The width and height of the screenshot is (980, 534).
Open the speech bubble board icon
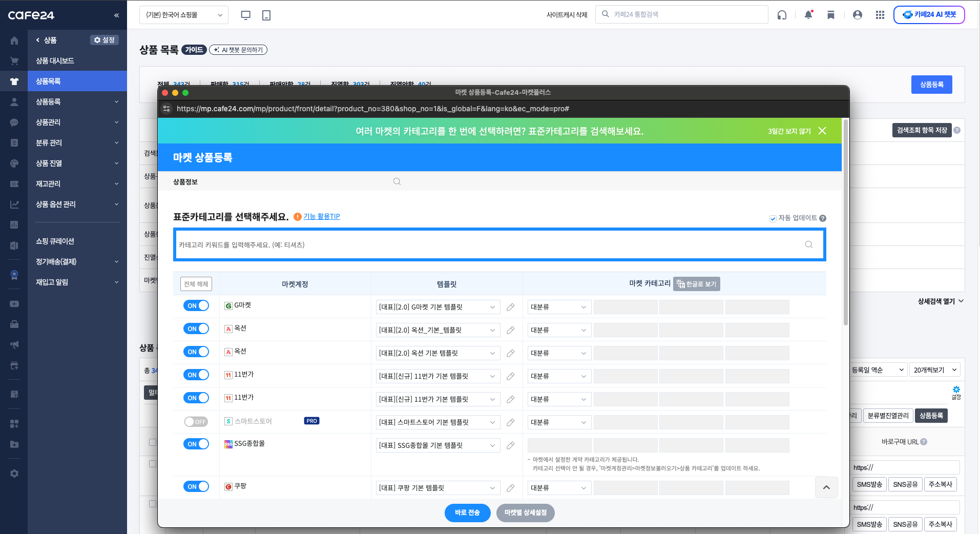point(14,122)
